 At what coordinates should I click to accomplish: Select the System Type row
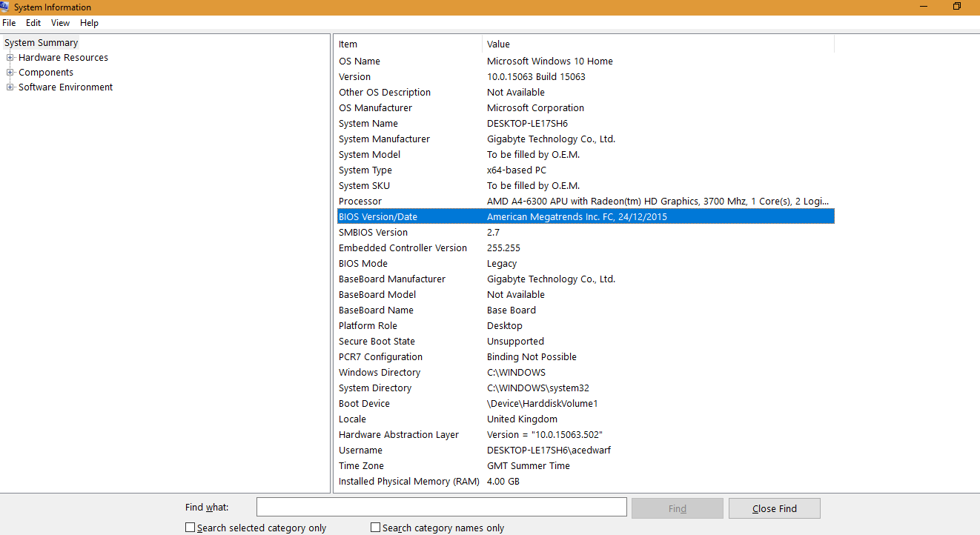pos(584,170)
